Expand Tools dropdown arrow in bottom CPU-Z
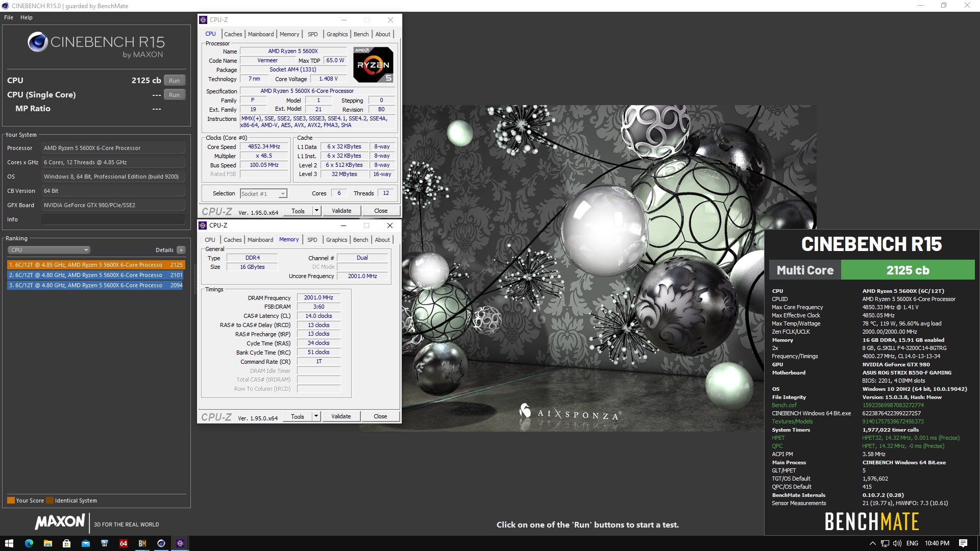This screenshot has width=980, height=551. pos(316,416)
